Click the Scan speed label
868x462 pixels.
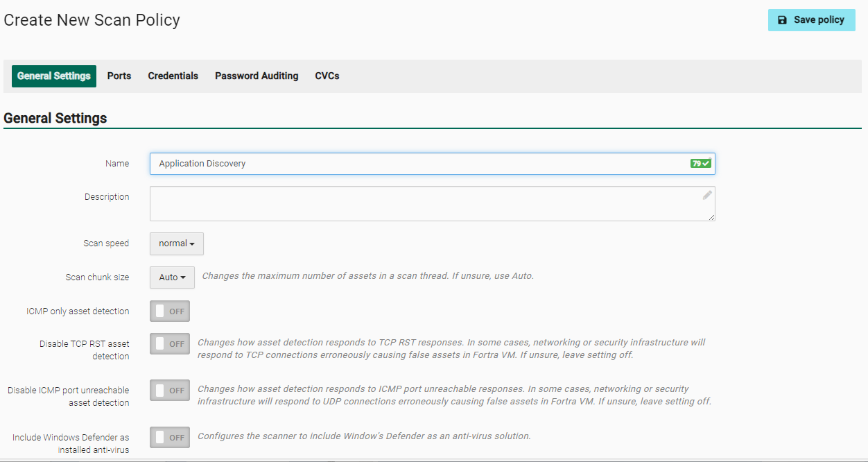106,243
